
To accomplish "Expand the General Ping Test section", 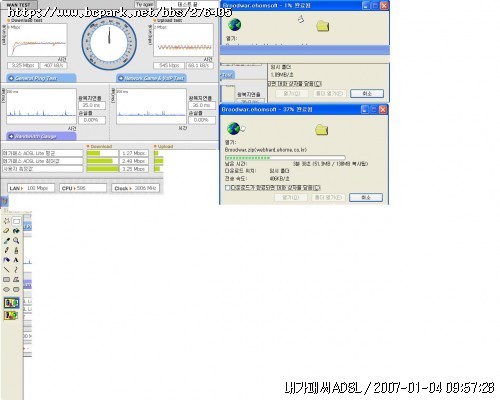I will pyautogui.click(x=41, y=78).
